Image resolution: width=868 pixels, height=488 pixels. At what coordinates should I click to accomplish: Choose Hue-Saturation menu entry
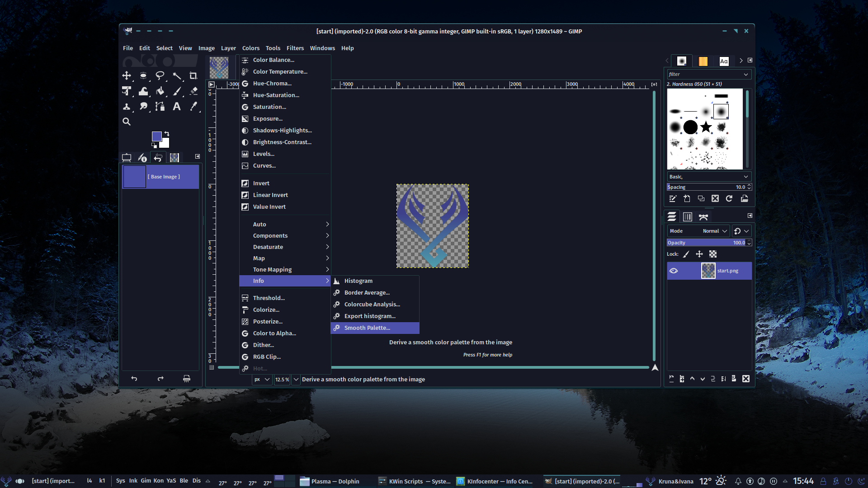coord(285,95)
